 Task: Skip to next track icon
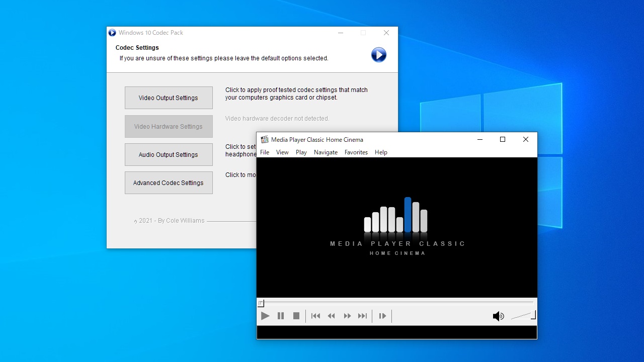[362, 316]
